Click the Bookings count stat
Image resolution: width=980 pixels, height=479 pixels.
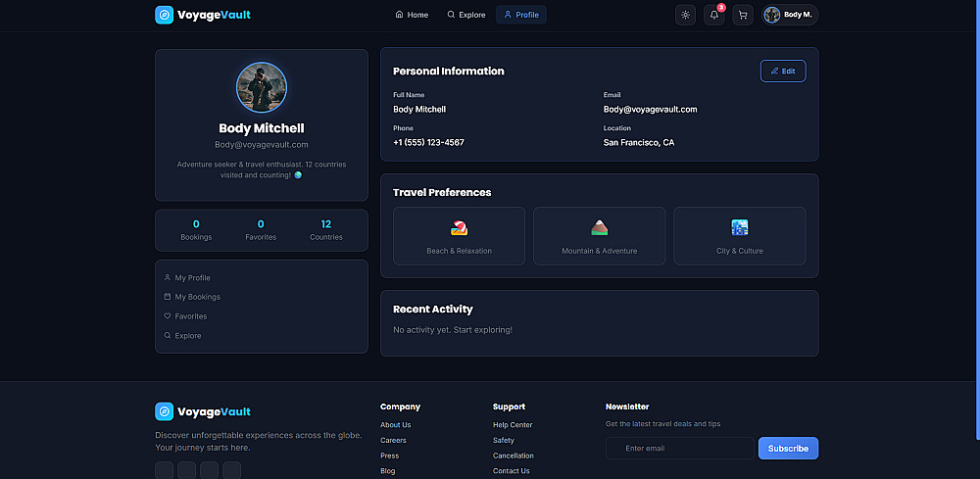(x=196, y=230)
